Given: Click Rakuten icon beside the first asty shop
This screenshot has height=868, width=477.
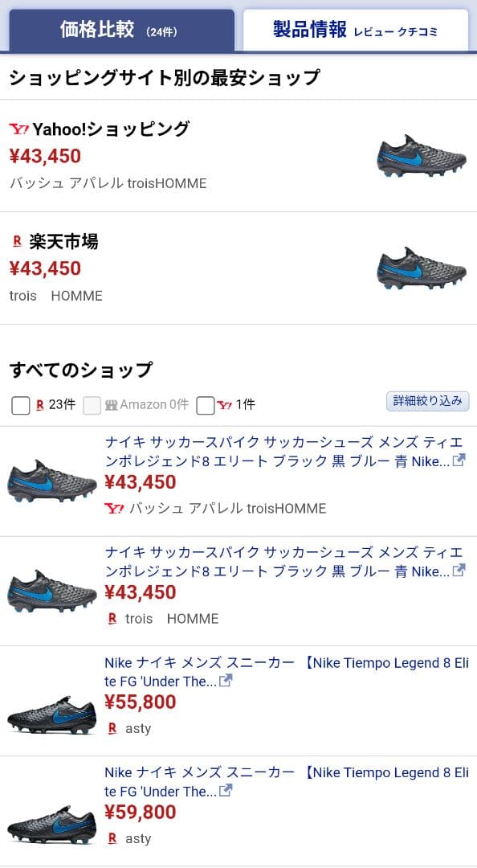Looking at the screenshot, I should point(112,728).
